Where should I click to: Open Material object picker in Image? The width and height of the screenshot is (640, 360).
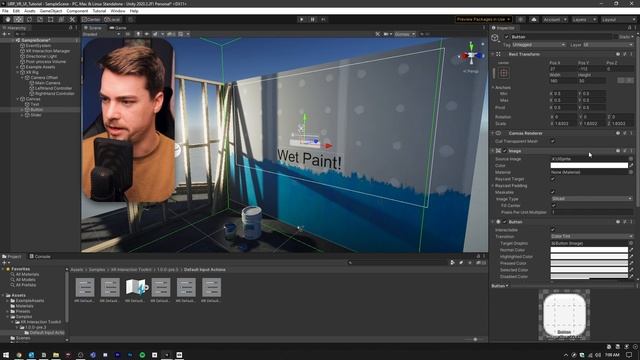click(631, 172)
